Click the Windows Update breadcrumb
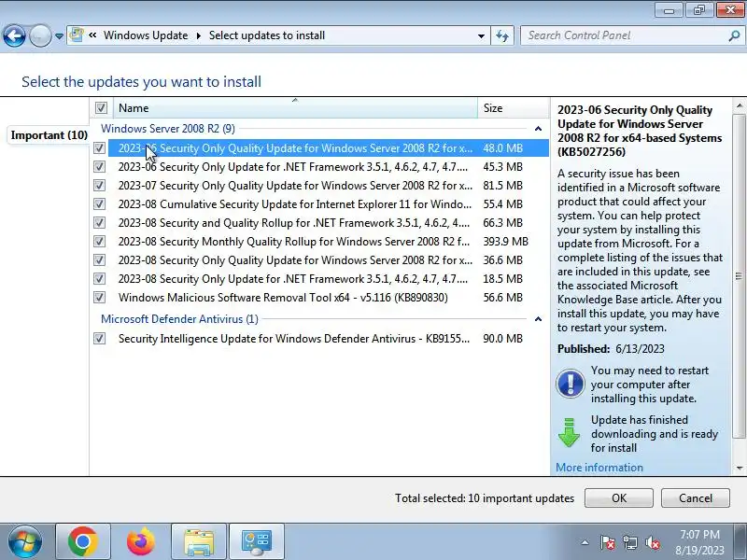The image size is (747, 560). point(146,35)
